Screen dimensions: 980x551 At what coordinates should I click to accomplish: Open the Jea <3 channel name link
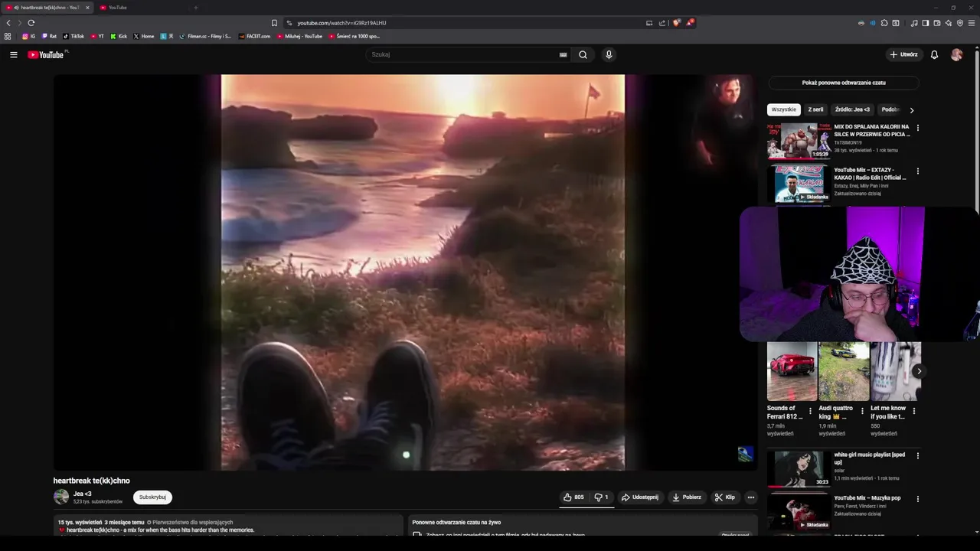pos(82,494)
